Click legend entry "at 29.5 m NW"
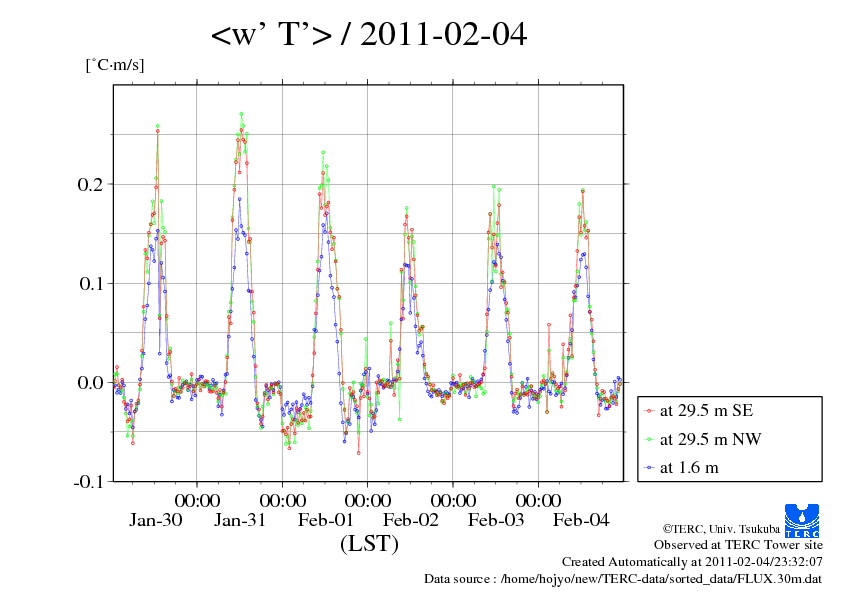Viewport: 842px width, 595px height. point(710,439)
